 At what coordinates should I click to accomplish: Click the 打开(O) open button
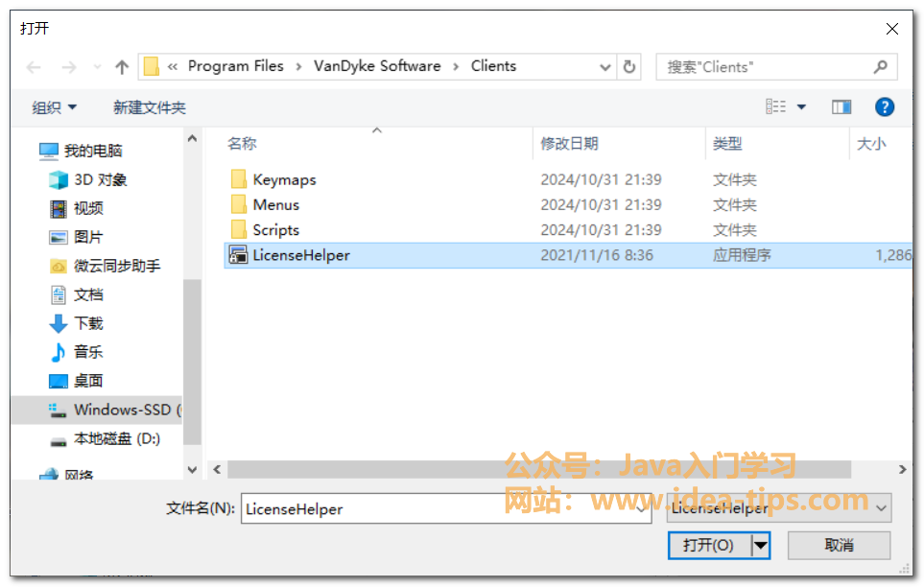(709, 545)
